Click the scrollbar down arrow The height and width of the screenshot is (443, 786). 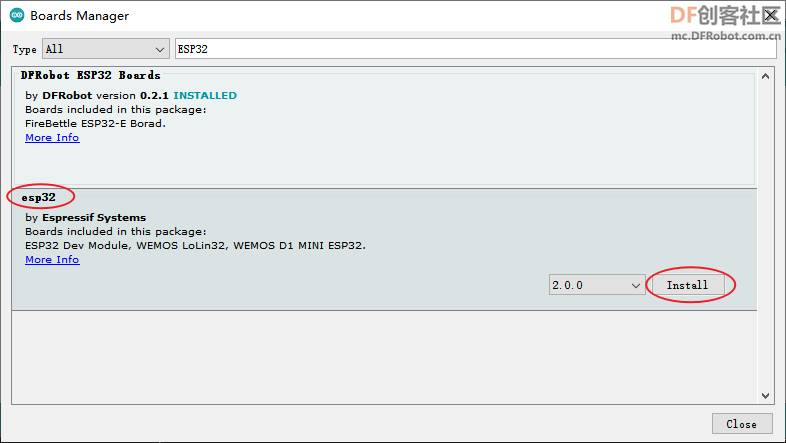765,395
